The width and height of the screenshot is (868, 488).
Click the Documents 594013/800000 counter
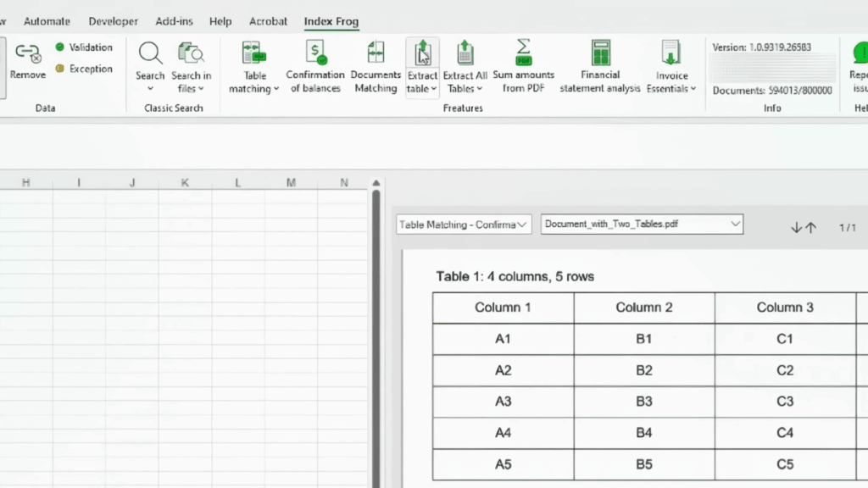pyautogui.click(x=772, y=90)
